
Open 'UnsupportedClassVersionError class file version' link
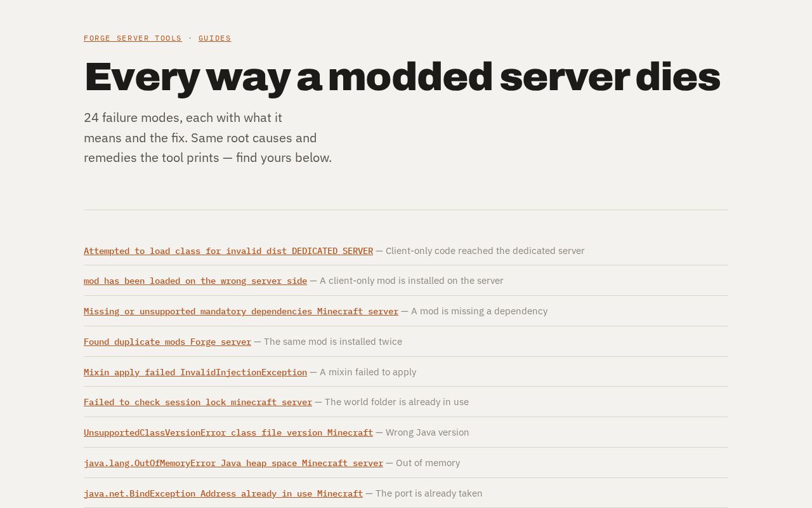pos(228,432)
